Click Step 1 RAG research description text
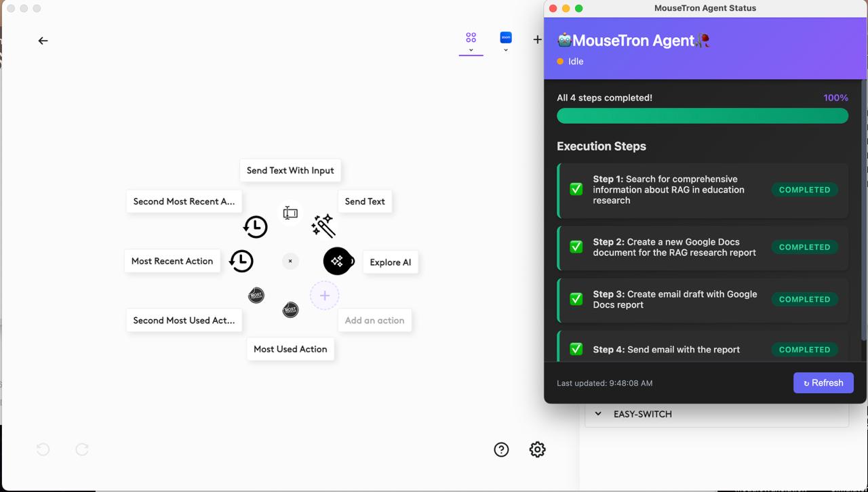This screenshot has width=868, height=492. tap(669, 190)
